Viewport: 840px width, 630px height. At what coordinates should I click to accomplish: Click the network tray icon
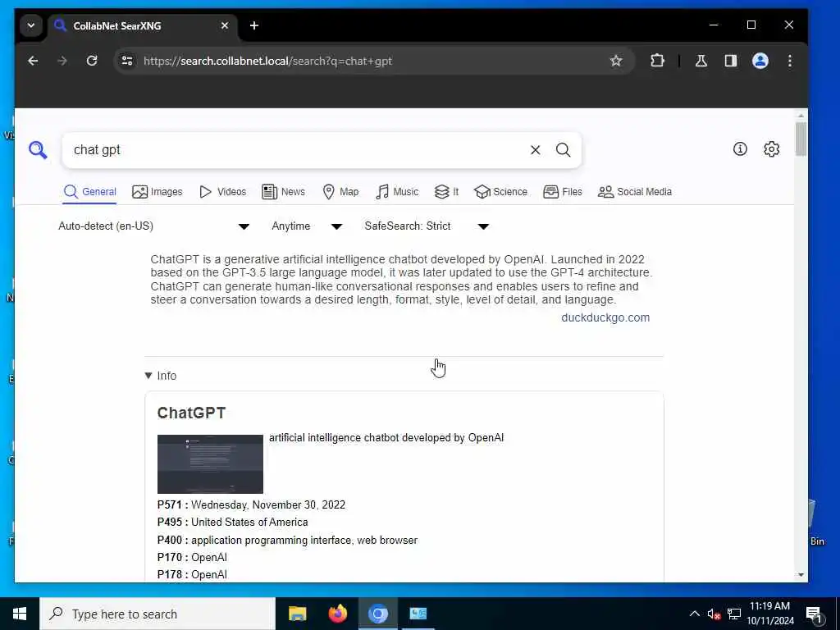coord(734,614)
